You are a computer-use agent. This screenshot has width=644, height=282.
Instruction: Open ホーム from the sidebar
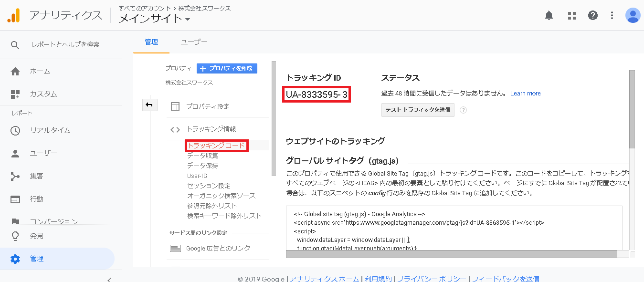coord(40,72)
